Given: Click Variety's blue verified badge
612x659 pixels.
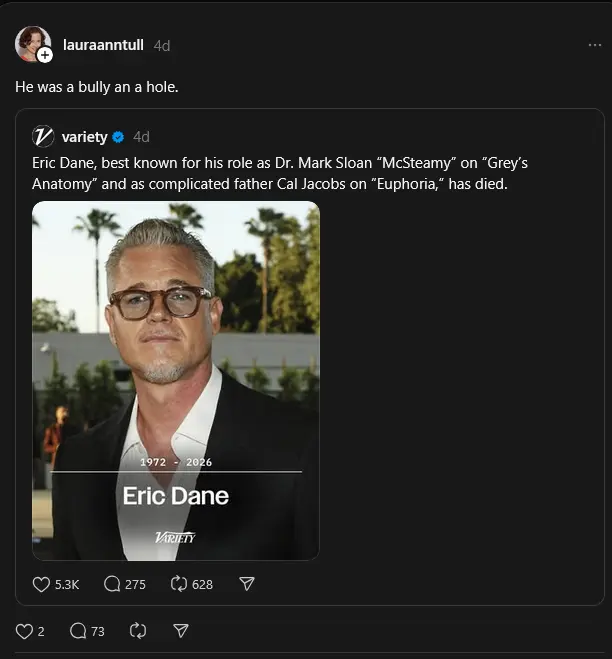Looking at the screenshot, I should pos(118,137).
